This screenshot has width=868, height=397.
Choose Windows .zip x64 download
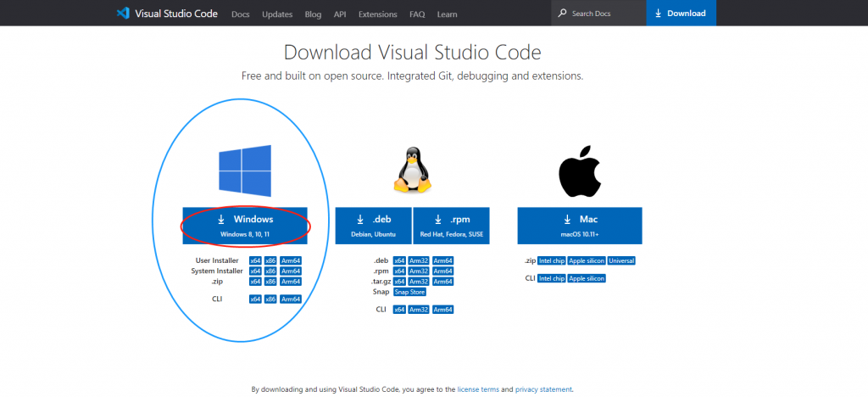tap(255, 282)
